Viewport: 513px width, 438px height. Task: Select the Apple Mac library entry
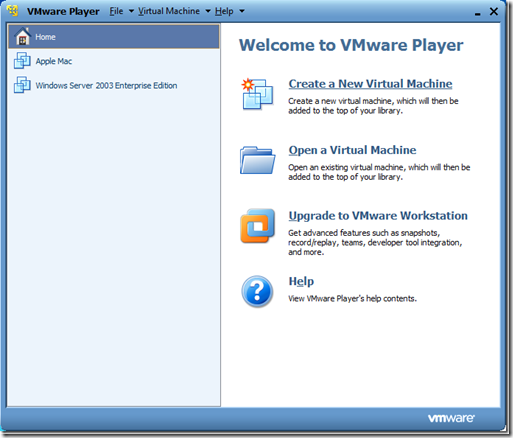[x=113, y=61]
